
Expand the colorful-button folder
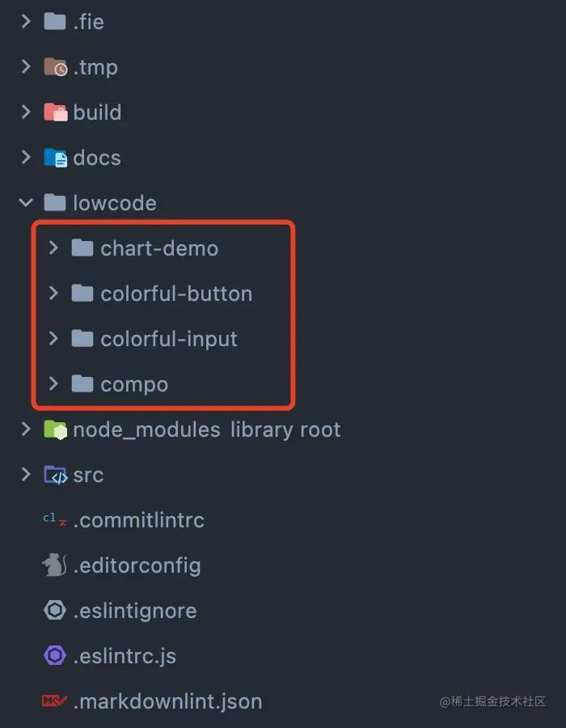pos(53,294)
